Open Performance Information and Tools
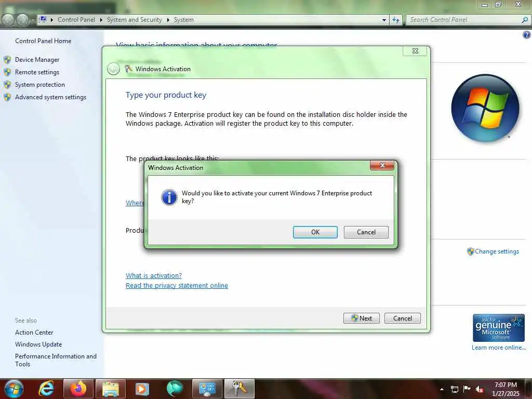532x399 pixels. pyautogui.click(x=56, y=360)
